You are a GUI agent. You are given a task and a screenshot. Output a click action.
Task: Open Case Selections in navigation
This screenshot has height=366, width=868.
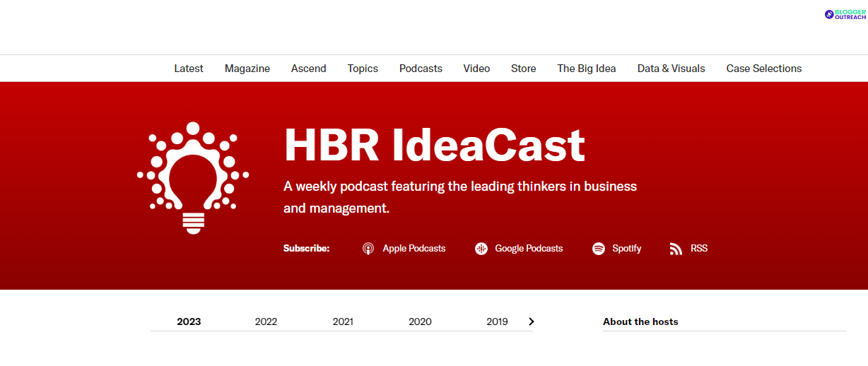pyautogui.click(x=764, y=69)
